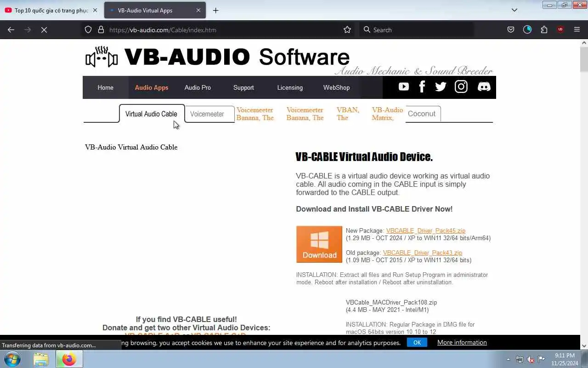Viewport: 588px width, 368px height.
Task: Open the VB-Audio Discord icon
Action: [484, 86]
